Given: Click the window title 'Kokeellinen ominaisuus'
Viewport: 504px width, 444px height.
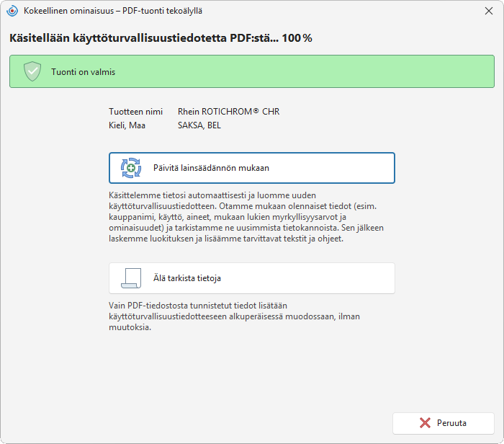Looking at the screenshot, I should pyautogui.click(x=113, y=11).
